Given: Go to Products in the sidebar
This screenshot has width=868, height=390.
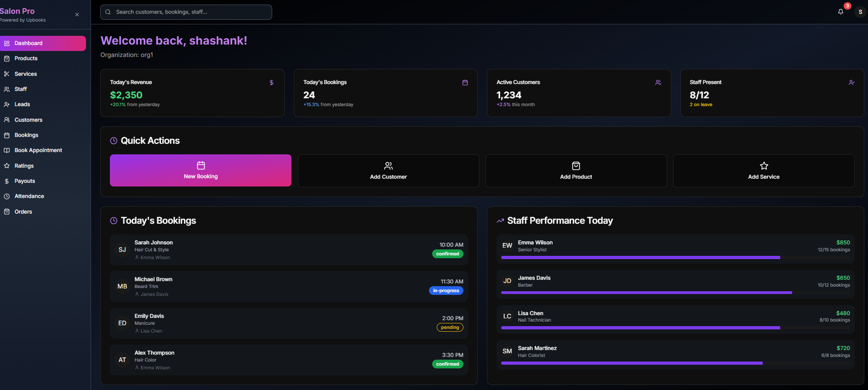Looking at the screenshot, I should pos(43,58).
